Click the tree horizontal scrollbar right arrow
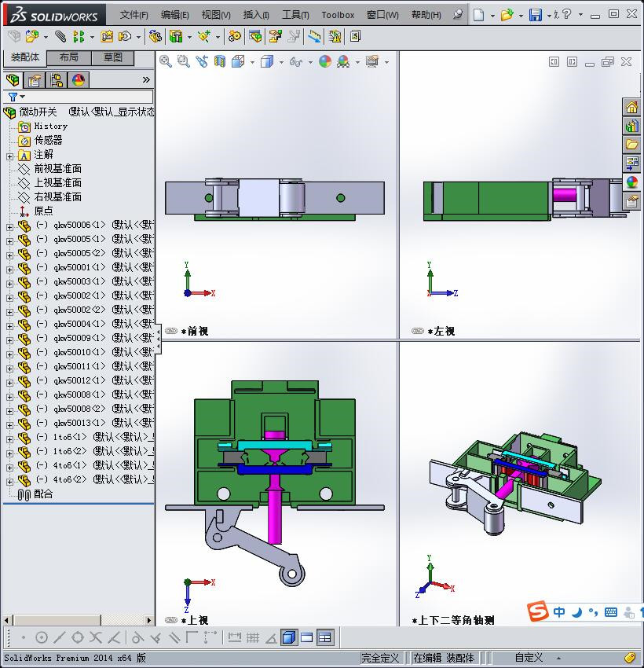 pos(149,620)
